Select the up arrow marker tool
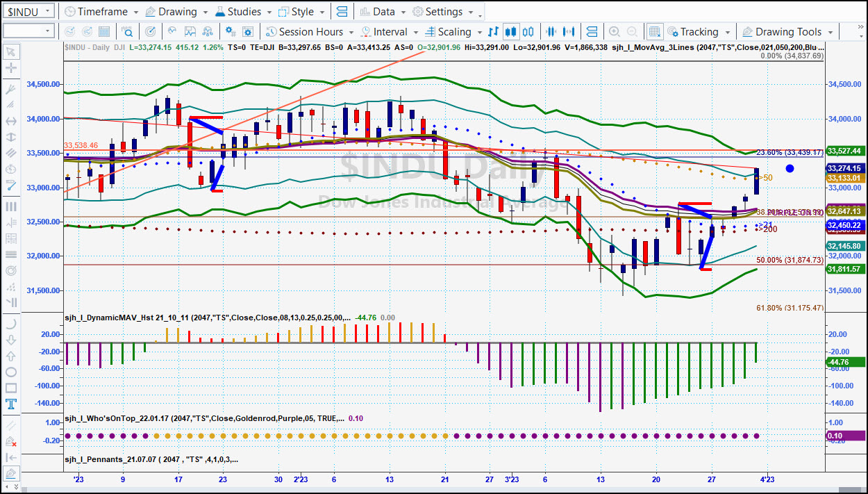The height and width of the screenshot is (494, 868). click(x=10, y=356)
